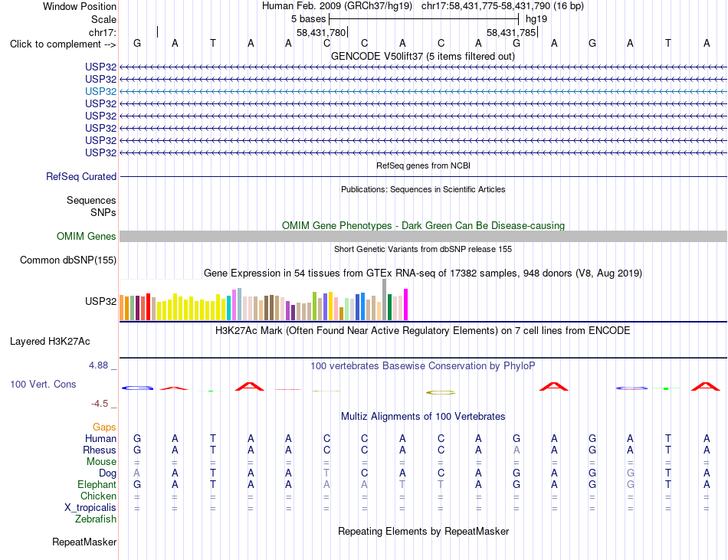Click the faded A mismatch in Rhesus row
This screenshot has height=560, width=728.
click(516, 450)
